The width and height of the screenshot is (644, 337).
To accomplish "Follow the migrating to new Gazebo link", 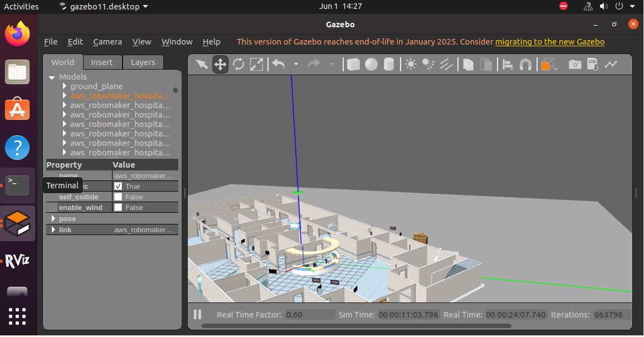I will pos(550,42).
